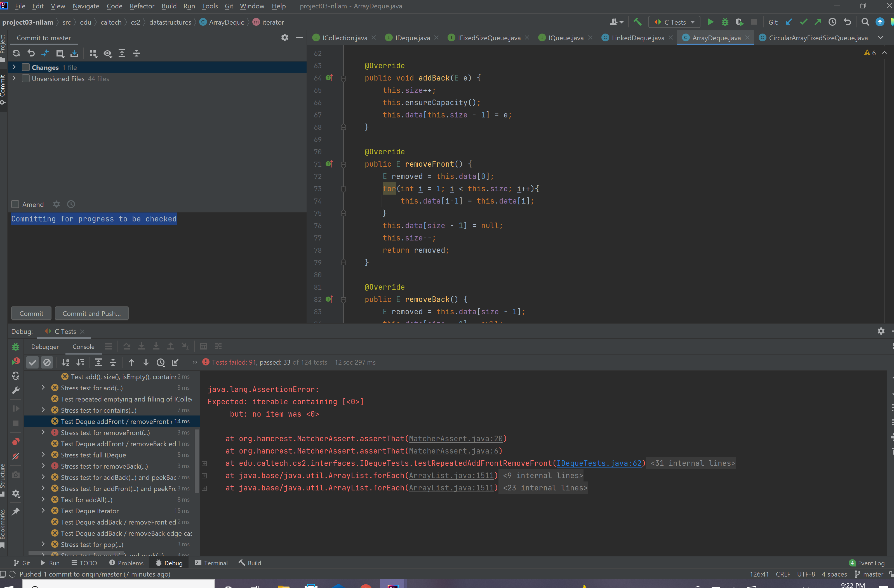Check the Changes checkbox
Viewport: 894px width, 588px height.
tap(25, 67)
